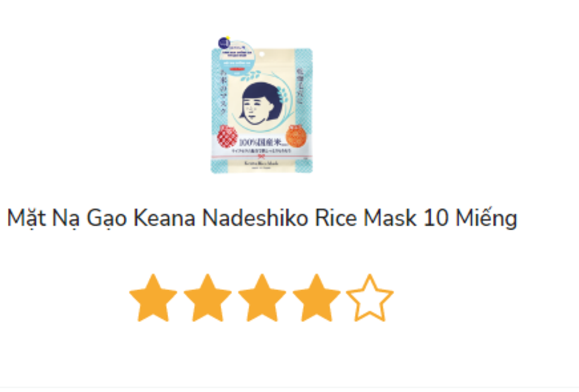Open the Mặt Nạ Gạo Keana product link
Viewport: 579px width, 392px height.
(x=262, y=218)
